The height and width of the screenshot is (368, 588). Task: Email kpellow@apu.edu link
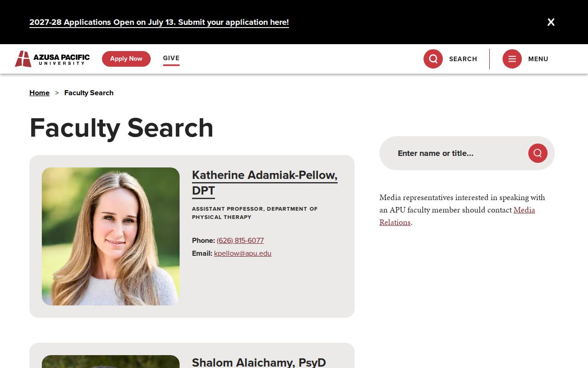[x=243, y=253]
